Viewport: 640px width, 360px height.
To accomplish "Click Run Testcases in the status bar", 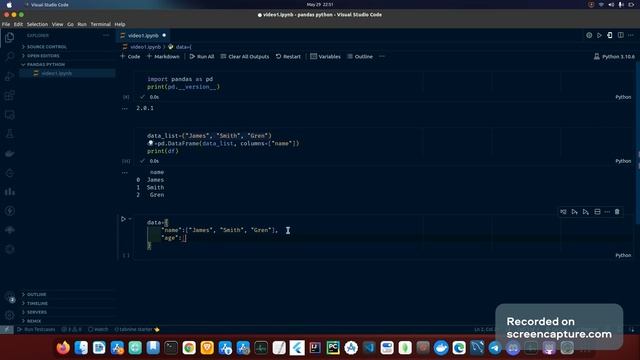I will pyautogui.click(x=36, y=329).
